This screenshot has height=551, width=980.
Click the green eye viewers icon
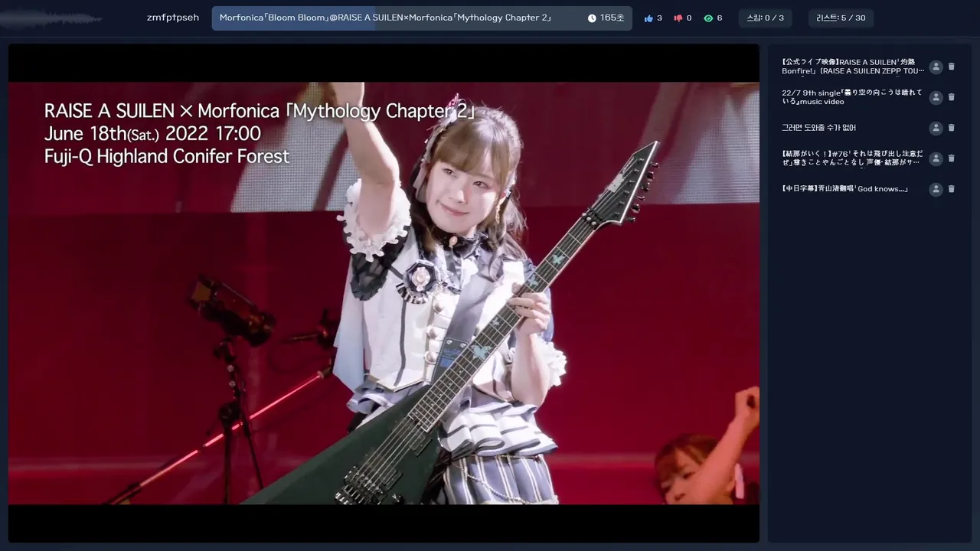(x=708, y=18)
